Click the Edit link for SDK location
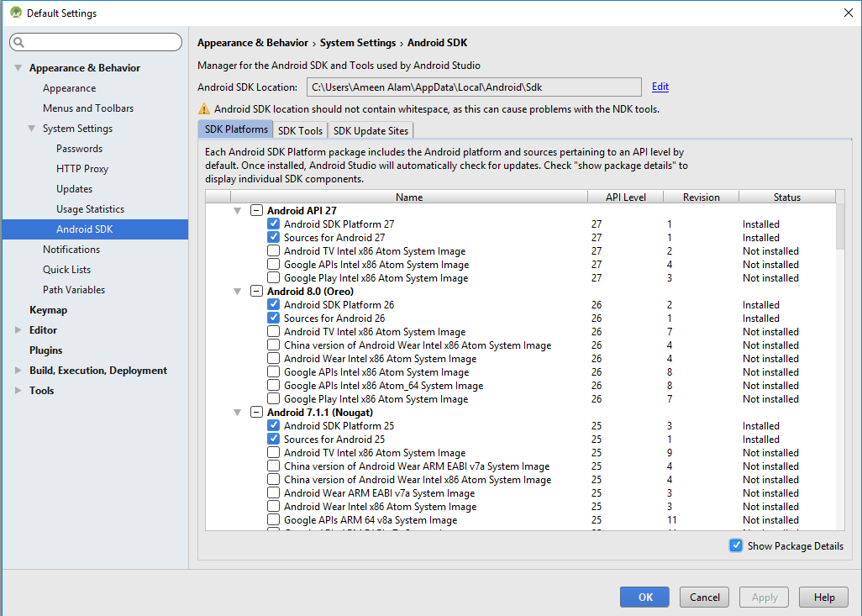 pos(660,87)
